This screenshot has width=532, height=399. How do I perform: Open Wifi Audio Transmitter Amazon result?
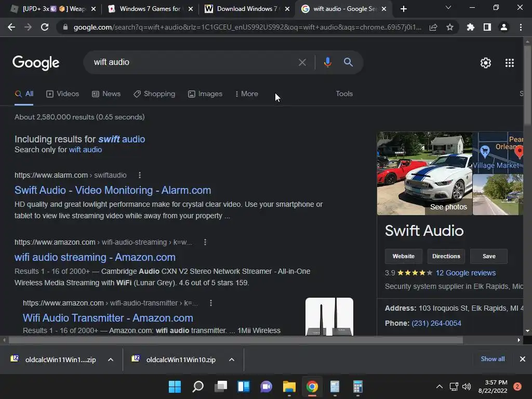click(x=108, y=318)
